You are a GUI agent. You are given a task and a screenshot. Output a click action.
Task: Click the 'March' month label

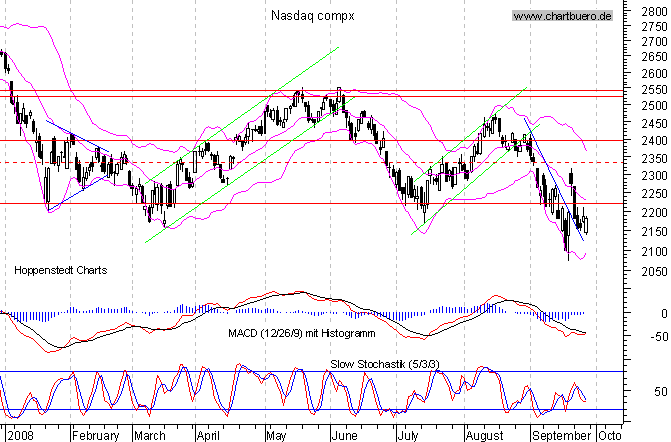pos(149,435)
